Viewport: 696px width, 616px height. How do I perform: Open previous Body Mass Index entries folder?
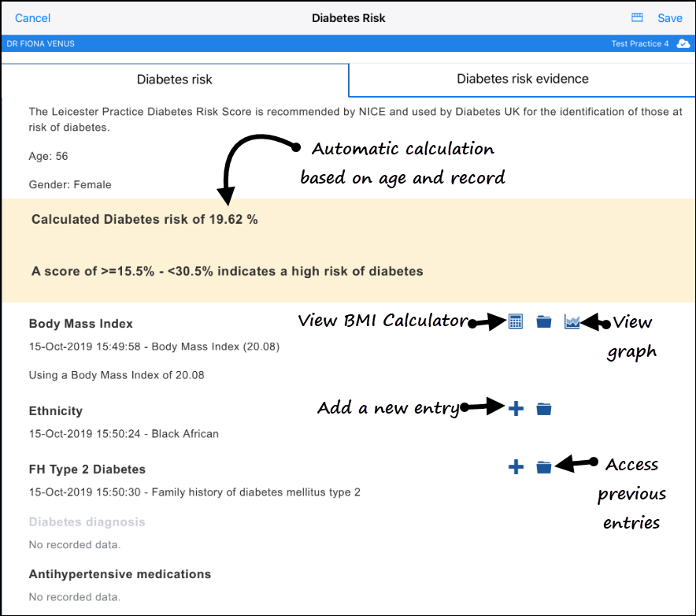coord(543,321)
